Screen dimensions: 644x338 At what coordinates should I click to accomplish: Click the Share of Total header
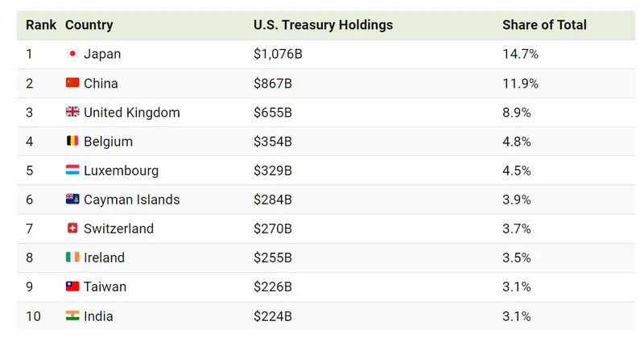click(544, 25)
